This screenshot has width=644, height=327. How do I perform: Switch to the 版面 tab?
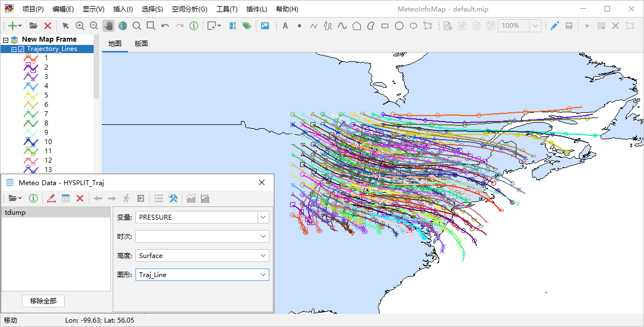pyautogui.click(x=141, y=44)
